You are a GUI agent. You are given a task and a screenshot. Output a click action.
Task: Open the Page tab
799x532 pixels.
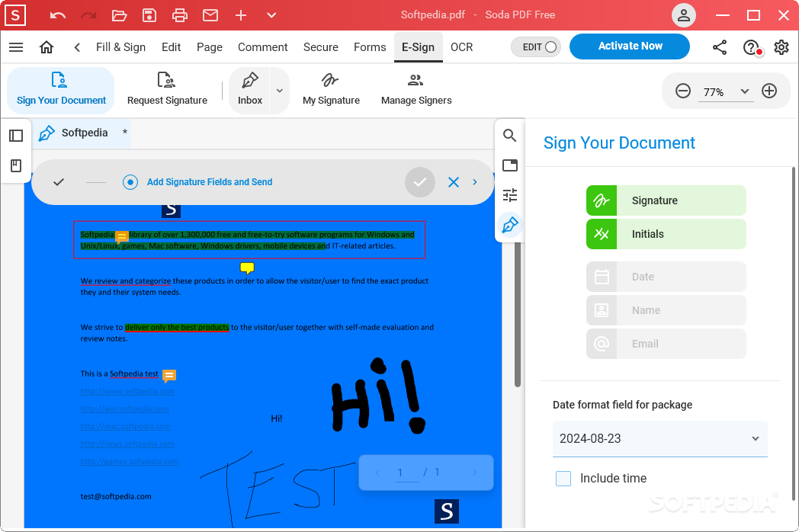[x=210, y=47]
